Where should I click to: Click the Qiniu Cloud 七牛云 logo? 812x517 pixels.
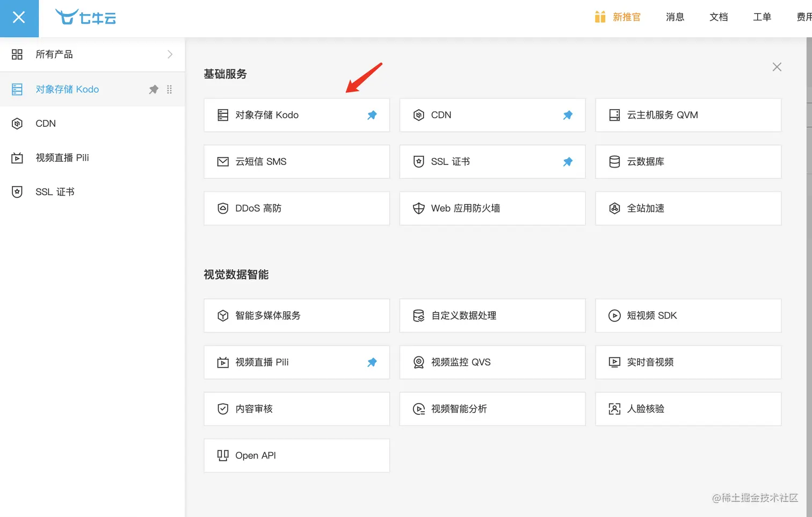coord(86,17)
